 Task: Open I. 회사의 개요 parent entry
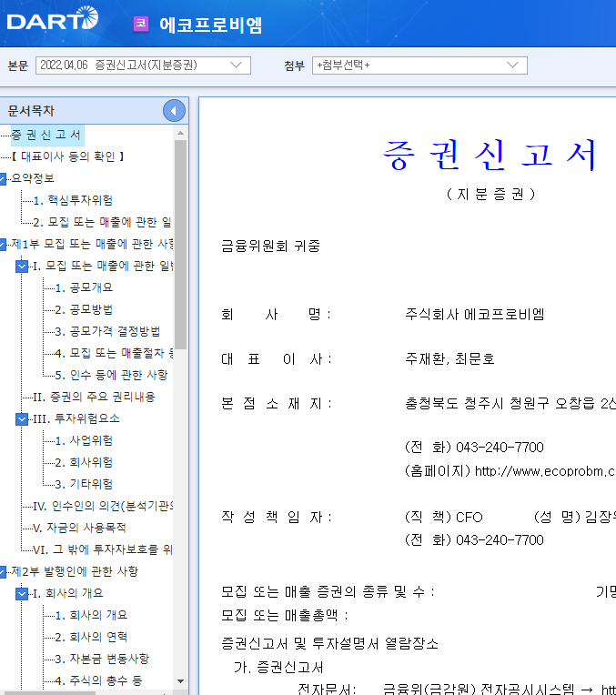pyautogui.click(x=68, y=593)
